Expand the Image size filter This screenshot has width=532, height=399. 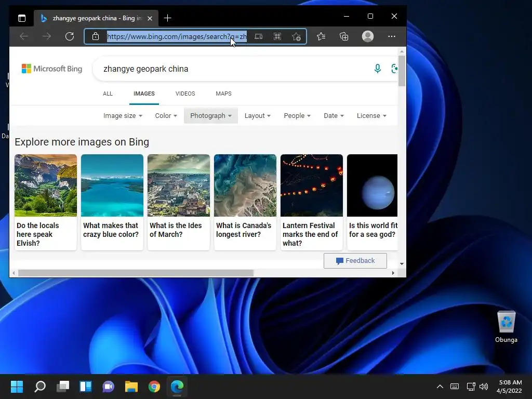pyautogui.click(x=123, y=116)
